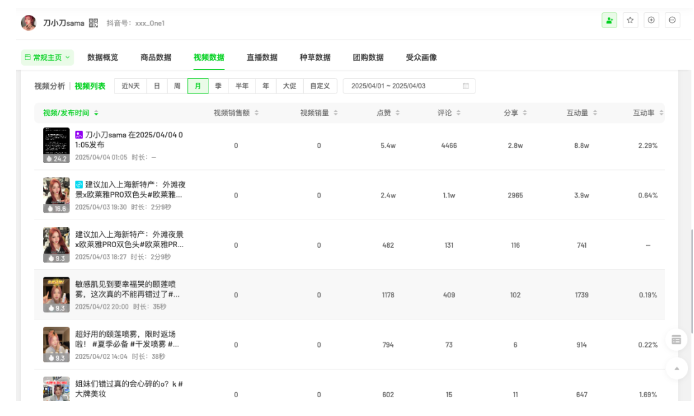Expand the 常规主页 dropdown

pyautogui.click(x=46, y=58)
